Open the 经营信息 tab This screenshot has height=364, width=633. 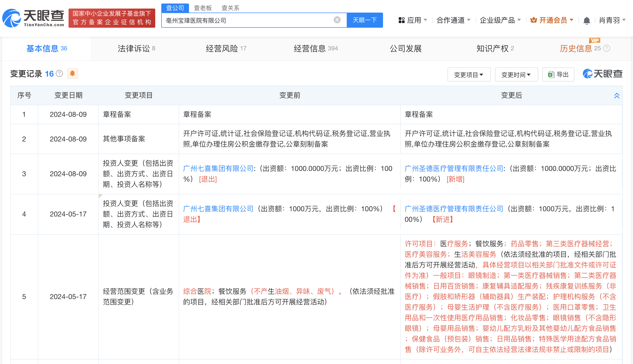coord(316,48)
